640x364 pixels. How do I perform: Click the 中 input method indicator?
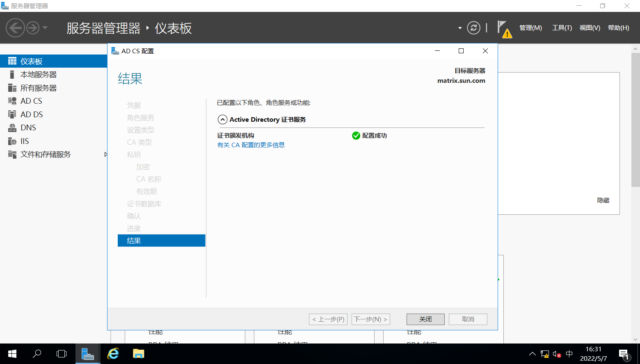pos(569,354)
